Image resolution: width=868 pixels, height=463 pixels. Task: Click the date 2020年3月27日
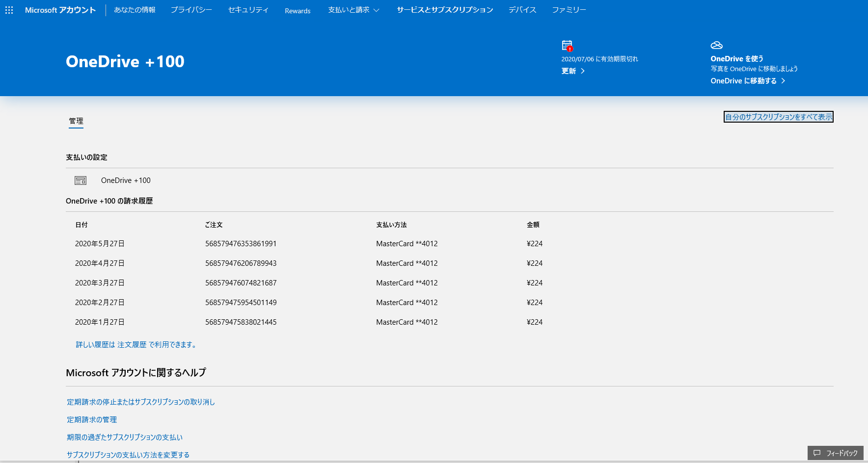click(100, 283)
